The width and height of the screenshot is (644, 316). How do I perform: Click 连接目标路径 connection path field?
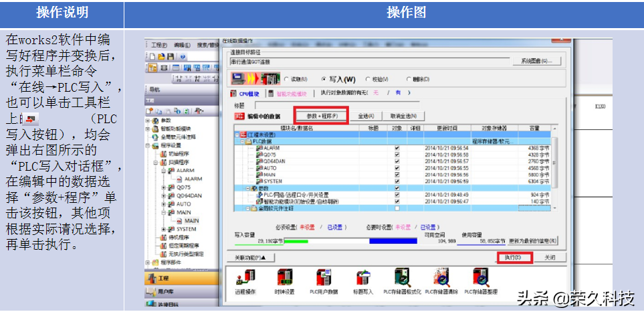click(369, 62)
